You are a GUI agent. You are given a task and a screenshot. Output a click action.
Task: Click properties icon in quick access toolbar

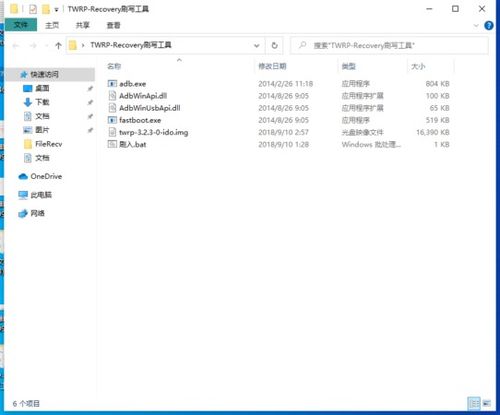click(33, 9)
